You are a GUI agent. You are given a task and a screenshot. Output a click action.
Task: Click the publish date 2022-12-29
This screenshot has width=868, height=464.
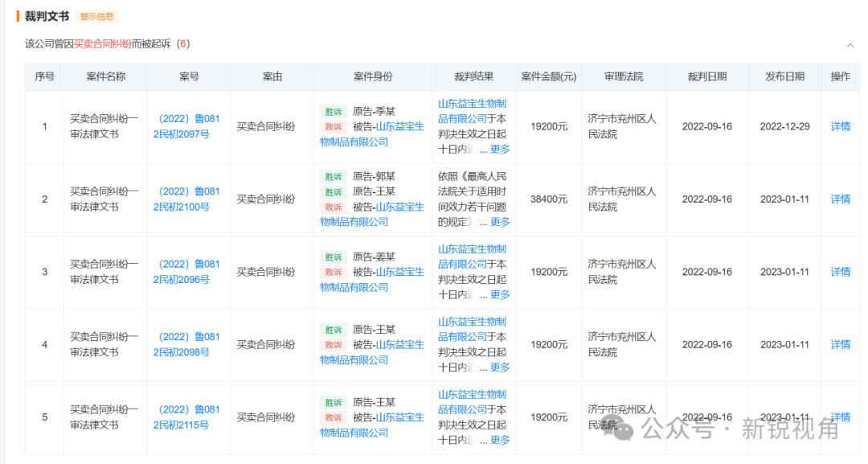[x=784, y=126]
